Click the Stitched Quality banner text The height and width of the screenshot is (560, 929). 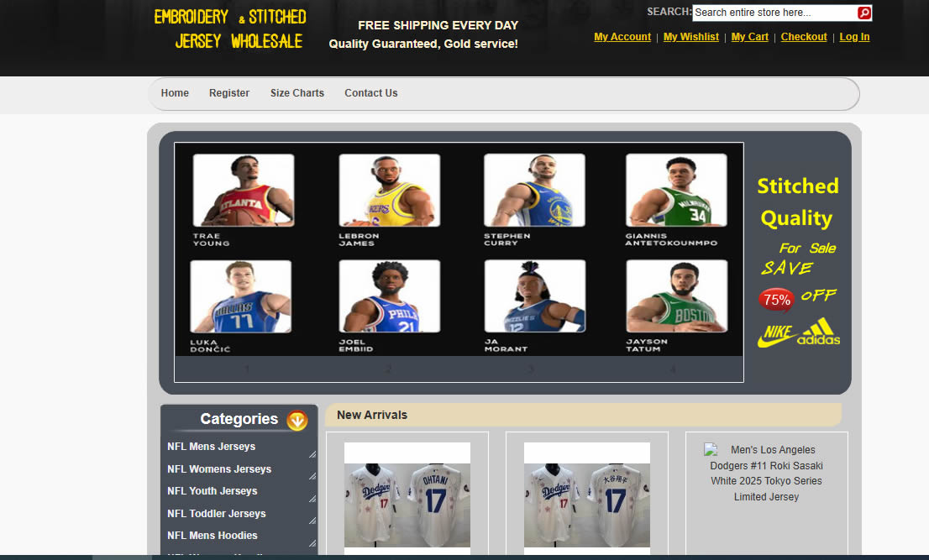tap(797, 201)
